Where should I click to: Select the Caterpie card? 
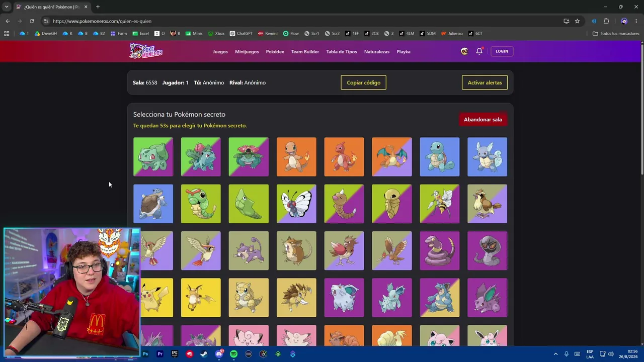(x=201, y=204)
